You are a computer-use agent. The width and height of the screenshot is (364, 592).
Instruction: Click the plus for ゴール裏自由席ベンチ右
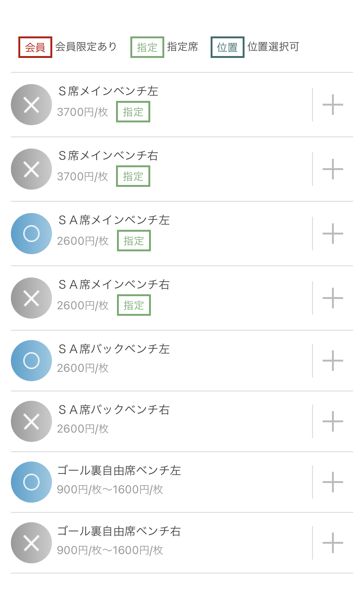click(333, 543)
